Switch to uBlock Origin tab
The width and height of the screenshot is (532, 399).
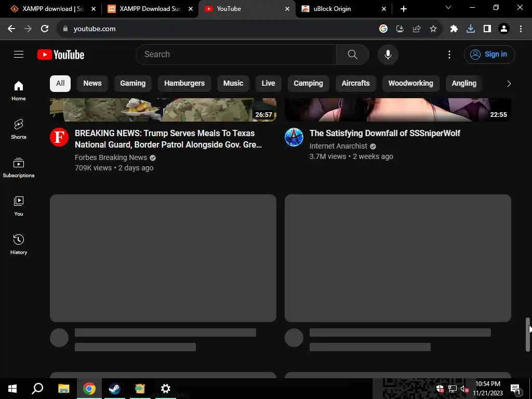tap(343, 9)
